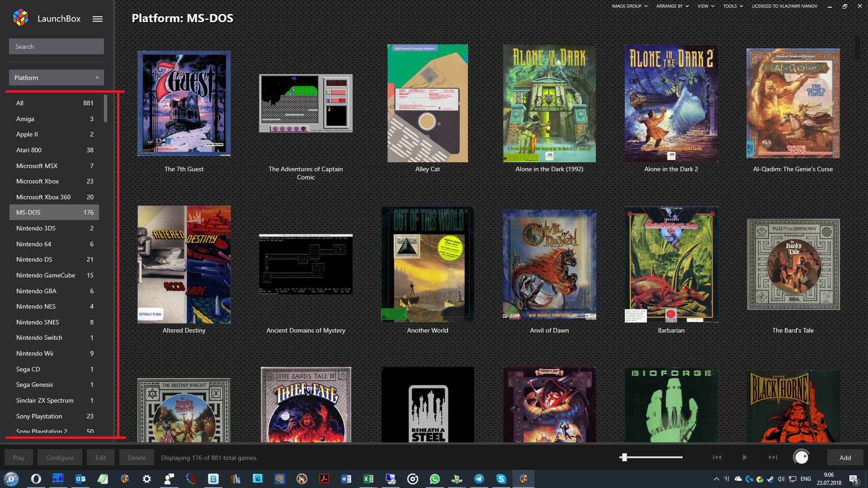Image resolution: width=868 pixels, height=488 pixels.
Task: Select the Alley Cat cover
Action: (x=428, y=103)
